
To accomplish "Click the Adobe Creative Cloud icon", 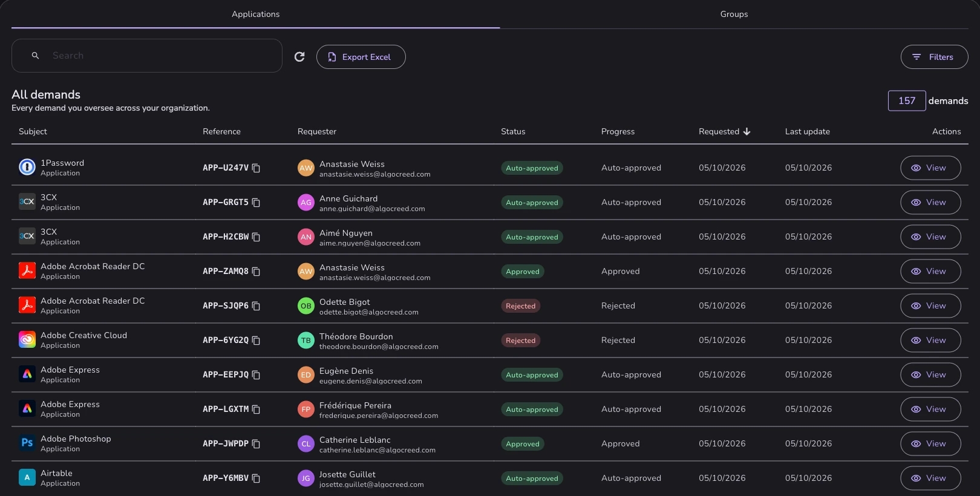I will (x=27, y=339).
